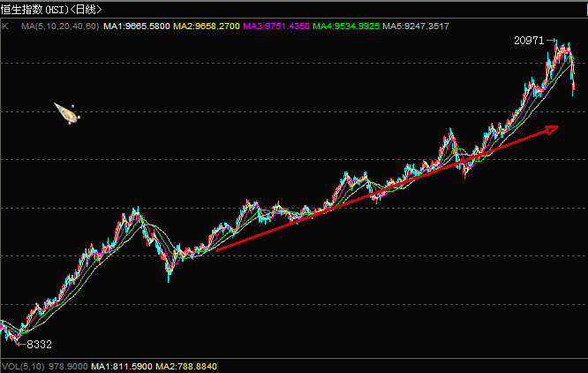Click the K label beside MA parameters
The image size is (588, 373).
(x=5, y=27)
